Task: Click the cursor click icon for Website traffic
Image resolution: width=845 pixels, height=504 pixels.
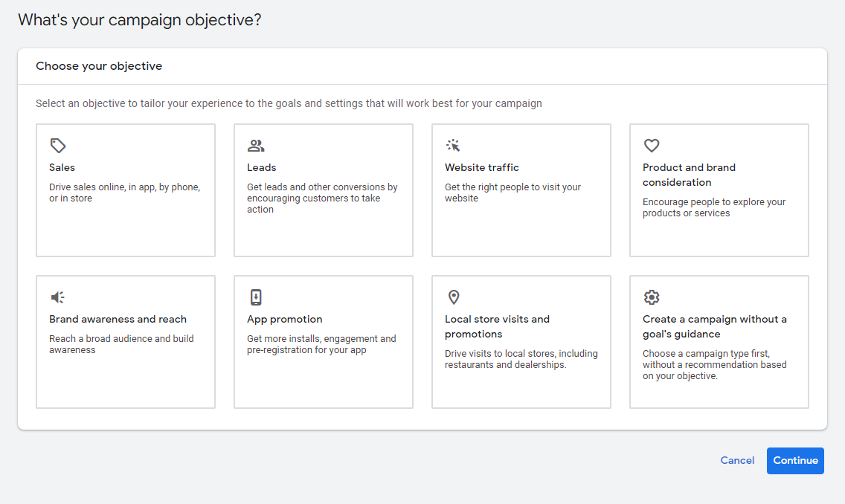Action: point(453,146)
